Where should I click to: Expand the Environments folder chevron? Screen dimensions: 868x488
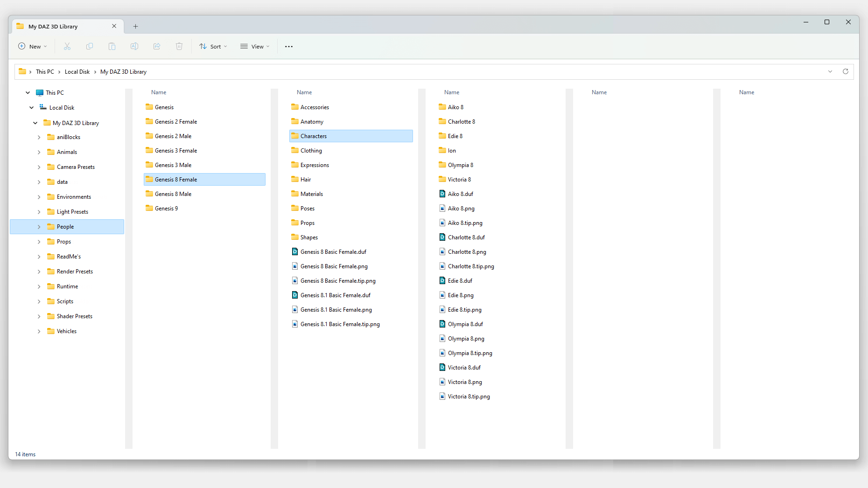[39, 197]
